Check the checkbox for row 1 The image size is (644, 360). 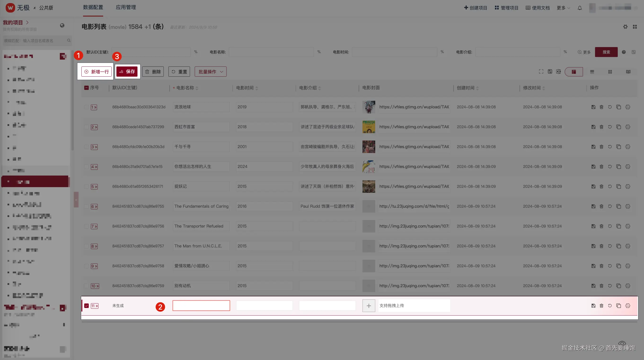87,107
